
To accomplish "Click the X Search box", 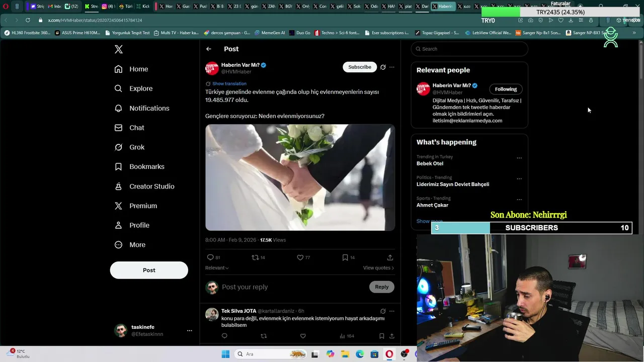I will pos(469,49).
